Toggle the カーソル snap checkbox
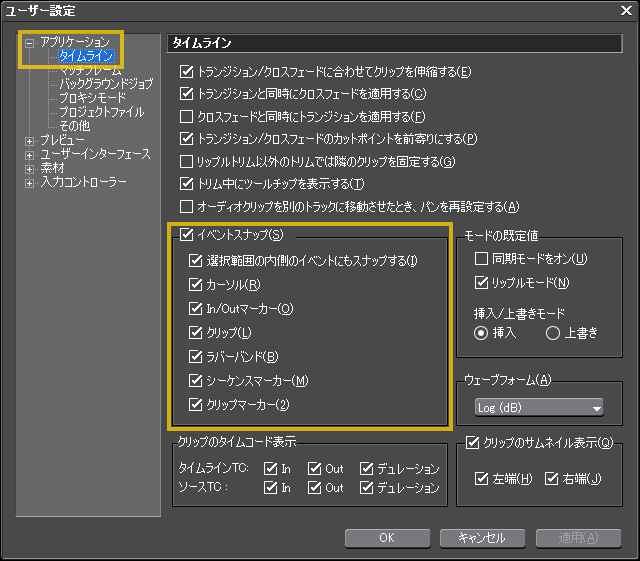 coord(196,285)
